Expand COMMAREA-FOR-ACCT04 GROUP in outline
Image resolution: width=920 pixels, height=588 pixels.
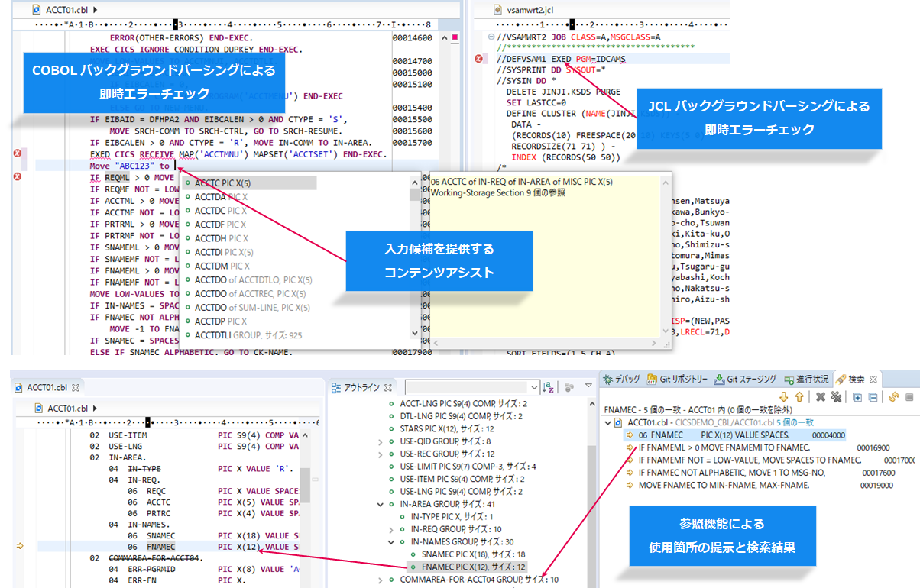[x=381, y=580]
